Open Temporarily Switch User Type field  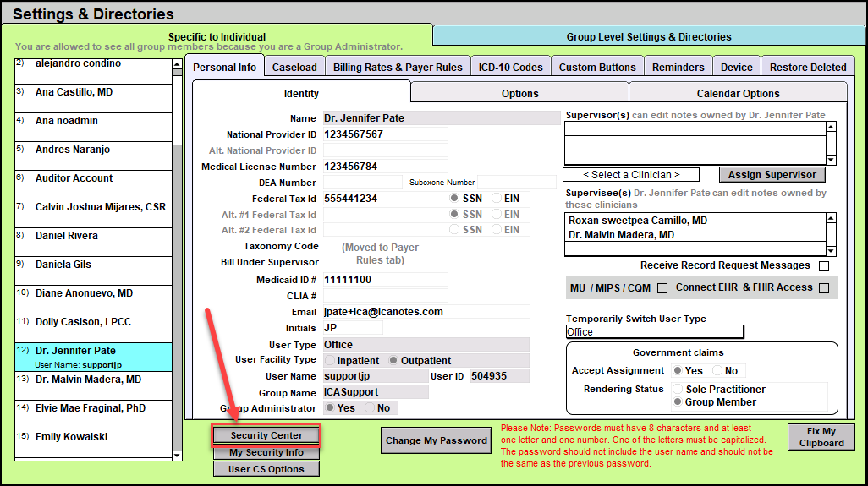(x=654, y=332)
